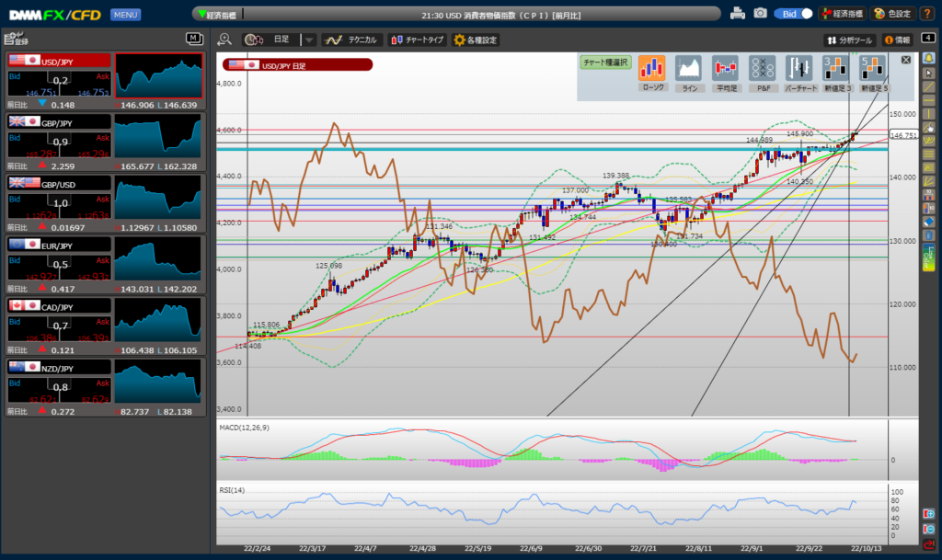Switch to the ライン line chart type
This screenshot has width=942, height=560.
pyautogui.click(x=689, y=73)
